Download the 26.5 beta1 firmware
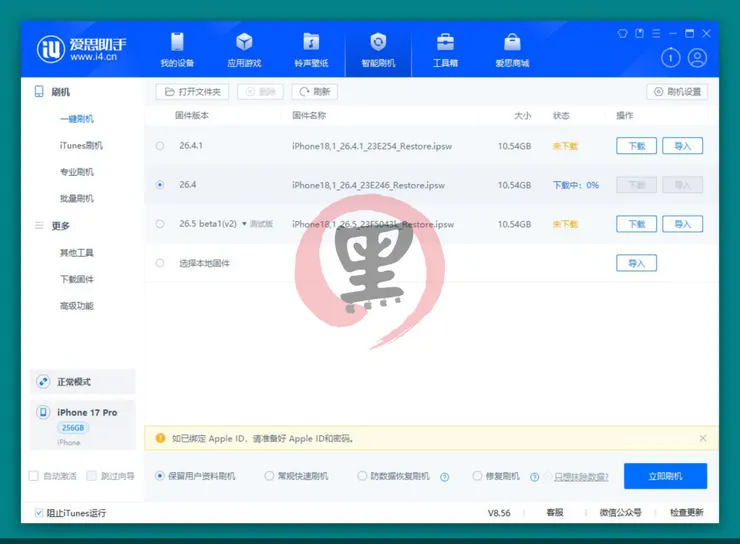The image size is (740, 544). (637, 224)
